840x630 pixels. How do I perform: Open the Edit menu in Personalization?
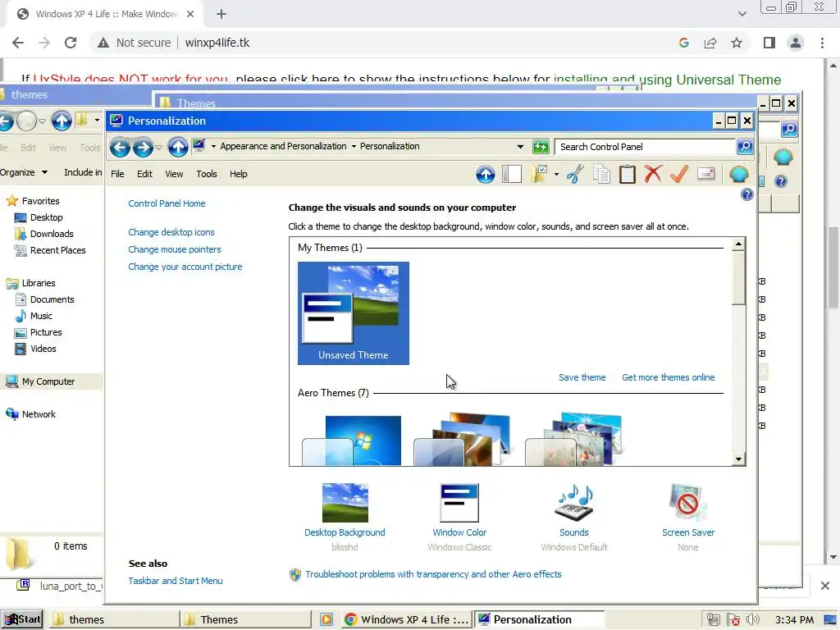coord(144,174)
